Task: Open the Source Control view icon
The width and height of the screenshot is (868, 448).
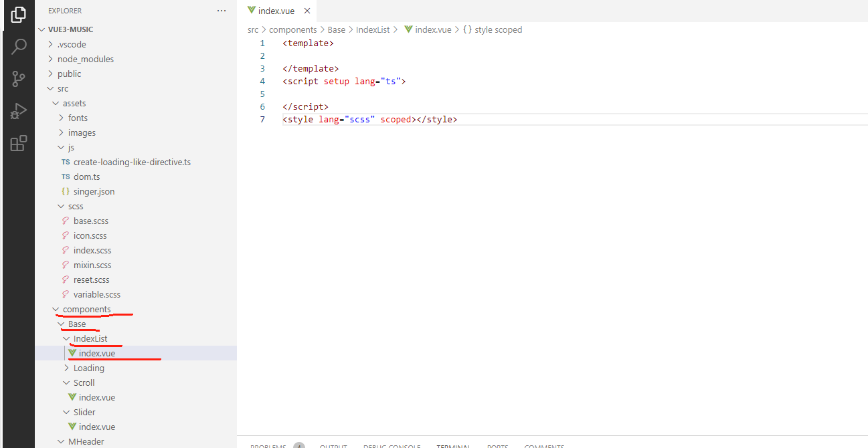Action: (x=19, y=79)
